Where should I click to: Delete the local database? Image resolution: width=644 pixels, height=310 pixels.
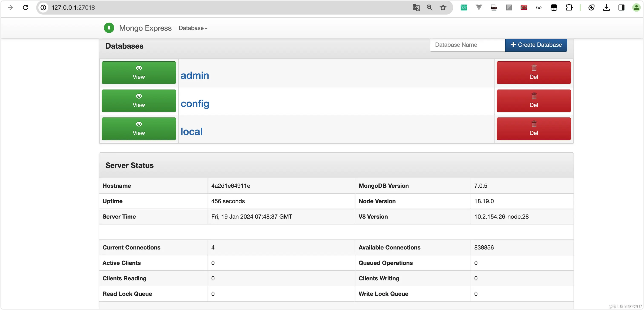point(533,129)
